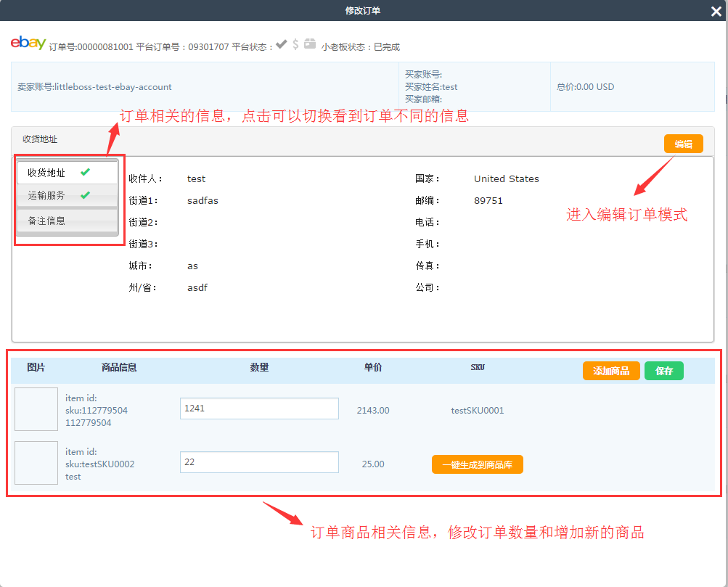Screen dimensions: 728x587
Task: Click the 添加商品 button
Action: point(611,371)
